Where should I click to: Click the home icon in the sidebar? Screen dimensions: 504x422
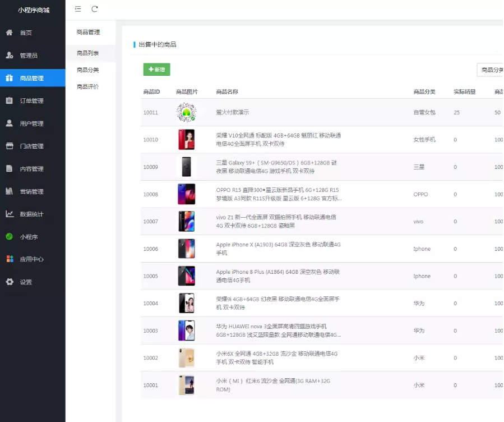pyautogui.click(x=10, y=33)
